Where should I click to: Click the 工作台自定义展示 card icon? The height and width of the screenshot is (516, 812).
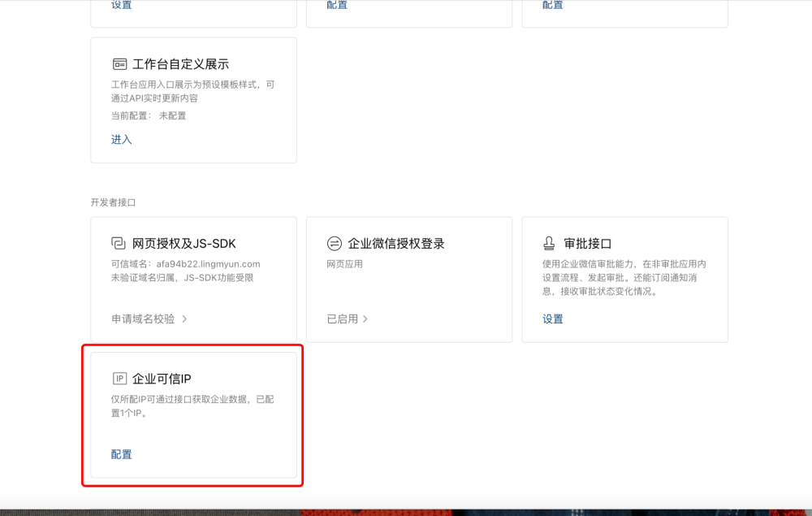[119, 64]
